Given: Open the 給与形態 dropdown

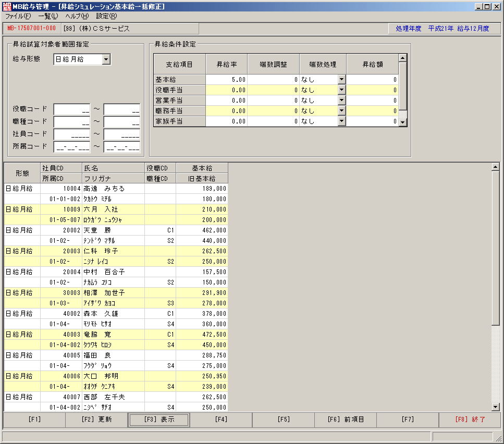Looking at the screenshot, I should point(106,59).
